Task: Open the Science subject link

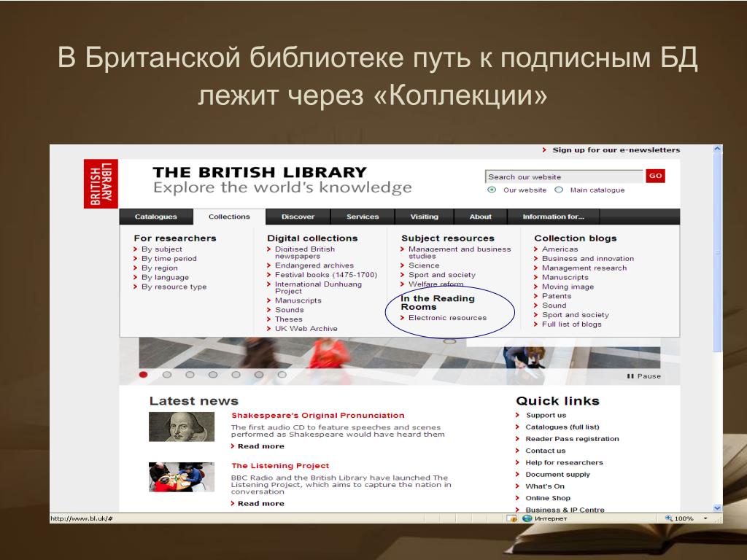Action: point(424,265)
